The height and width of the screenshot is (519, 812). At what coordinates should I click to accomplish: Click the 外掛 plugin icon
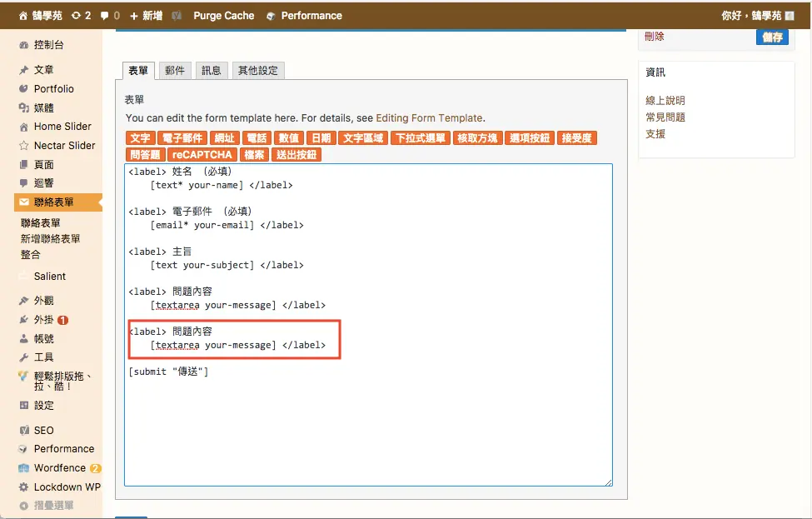point(24,320)
